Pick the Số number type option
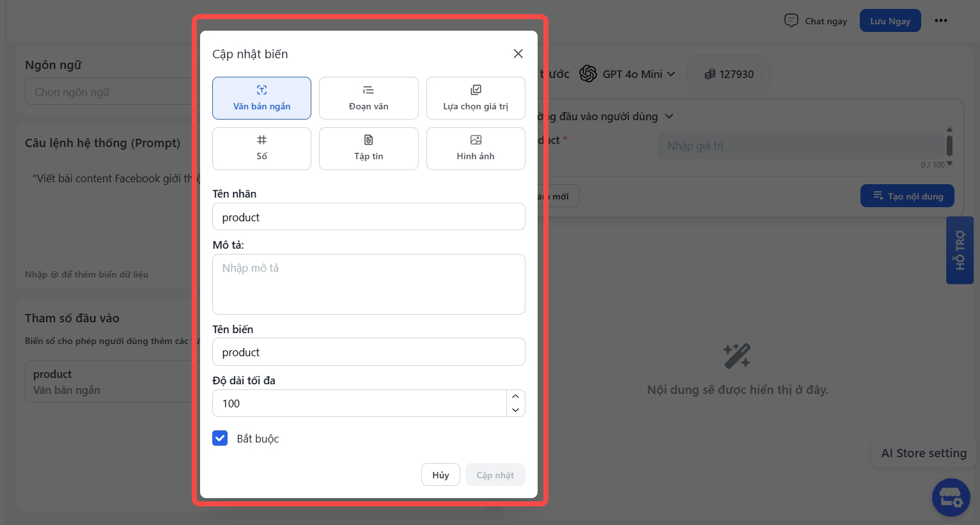This screenshot has width=980, height=525. [261, 148]
